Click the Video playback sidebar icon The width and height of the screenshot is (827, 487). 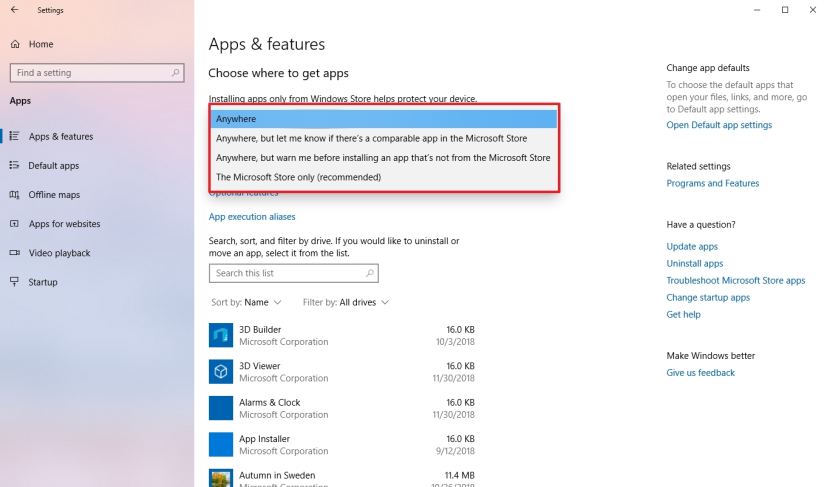(15, 253)
